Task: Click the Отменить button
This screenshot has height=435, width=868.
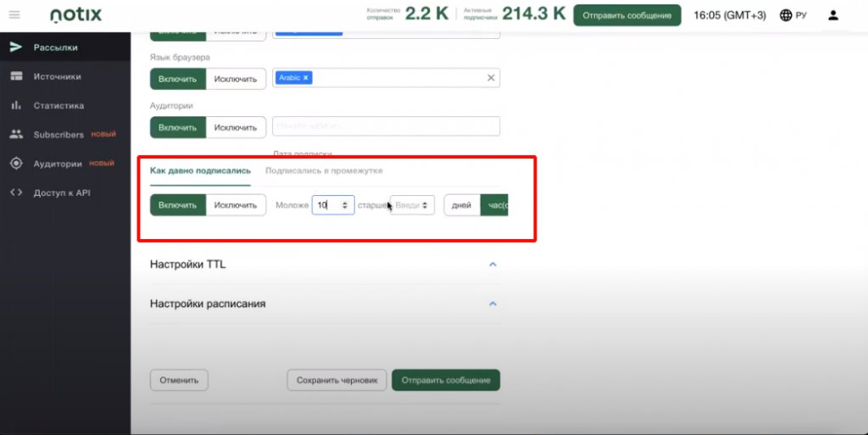Action: [x=179, y=380]
